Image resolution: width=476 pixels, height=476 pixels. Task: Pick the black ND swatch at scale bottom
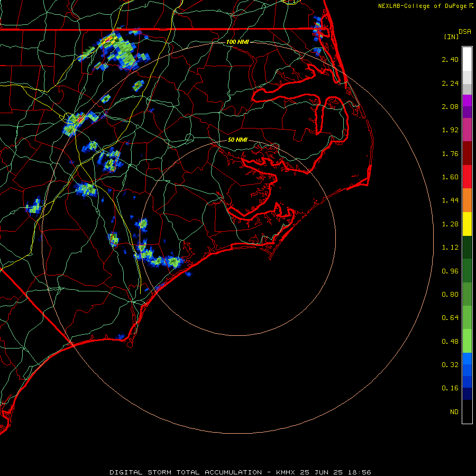[467, 411]
